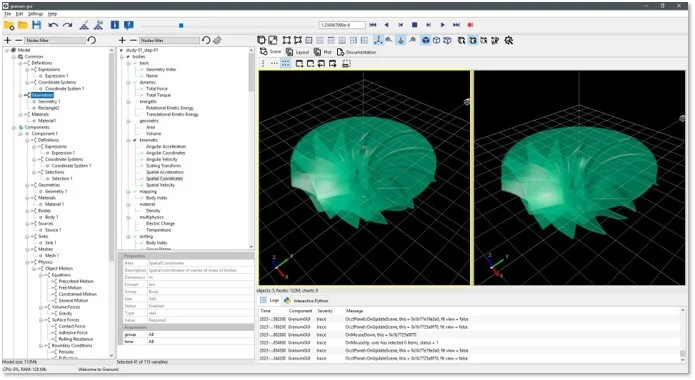This screenshot has height=380, width=695.
Task: Click the fit-to-view expand icon
Action: click(273, 40)
